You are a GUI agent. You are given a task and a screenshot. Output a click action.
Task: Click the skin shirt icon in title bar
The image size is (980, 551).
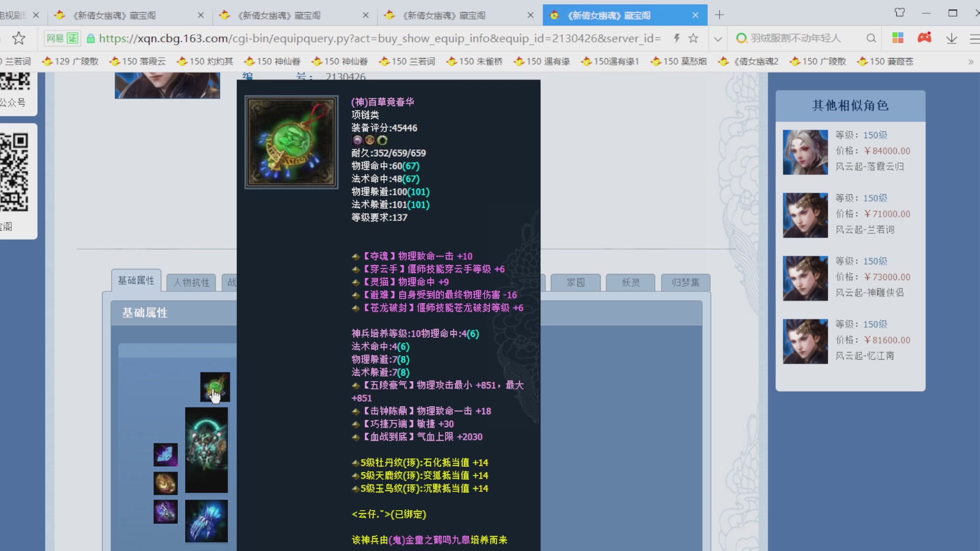[900, 13]
